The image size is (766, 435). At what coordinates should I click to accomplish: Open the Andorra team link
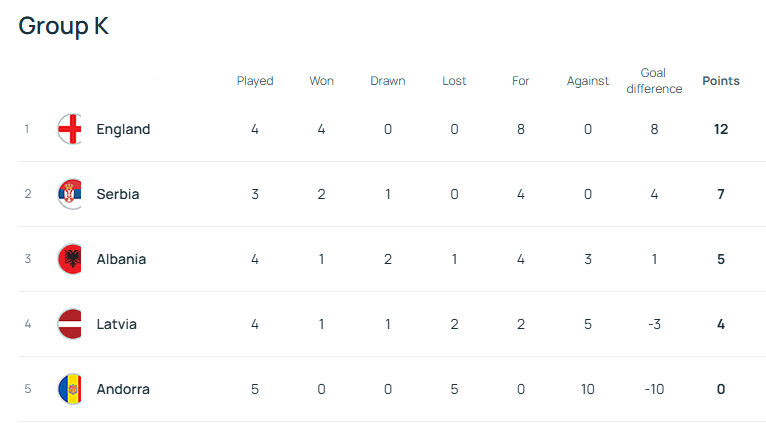[x=123, y=389]
